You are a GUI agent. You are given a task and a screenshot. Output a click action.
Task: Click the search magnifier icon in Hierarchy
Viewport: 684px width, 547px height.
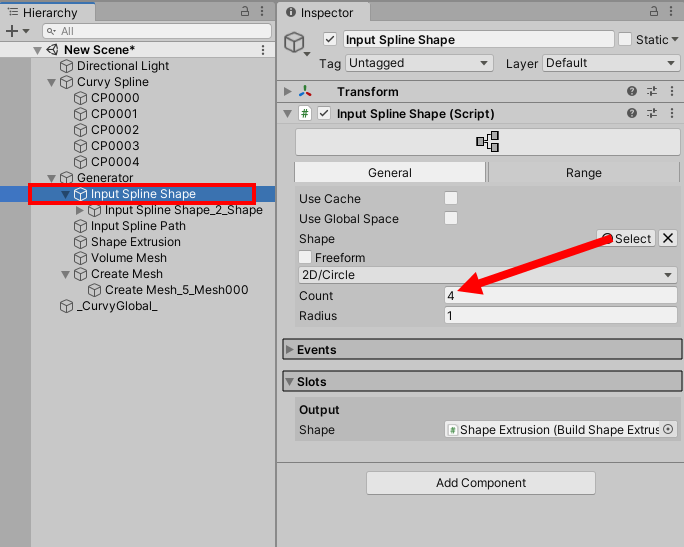coord(51,31)
